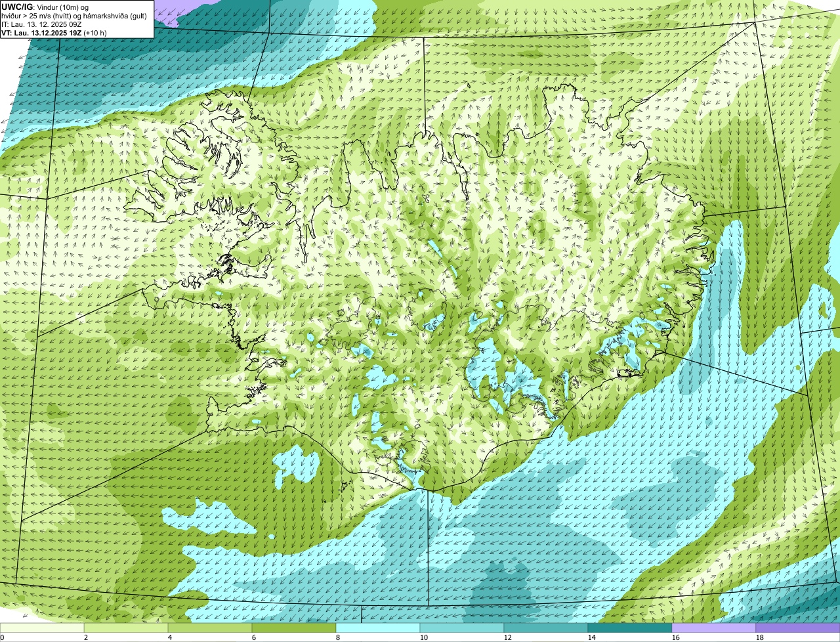Click the 'VT: Lau. 13.12.2025 19Z (+10 h)' line
840x642 pixels.
click(x=54, y=33)
